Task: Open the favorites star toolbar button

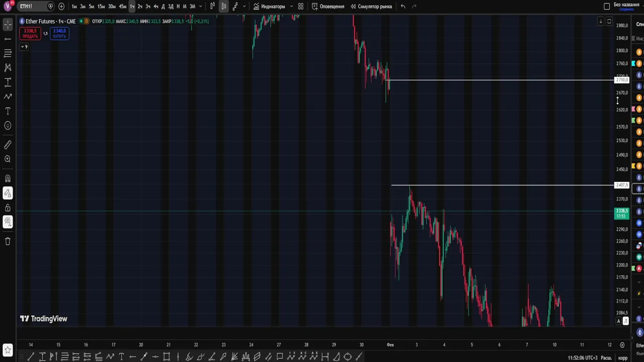Action: point(8,349)
